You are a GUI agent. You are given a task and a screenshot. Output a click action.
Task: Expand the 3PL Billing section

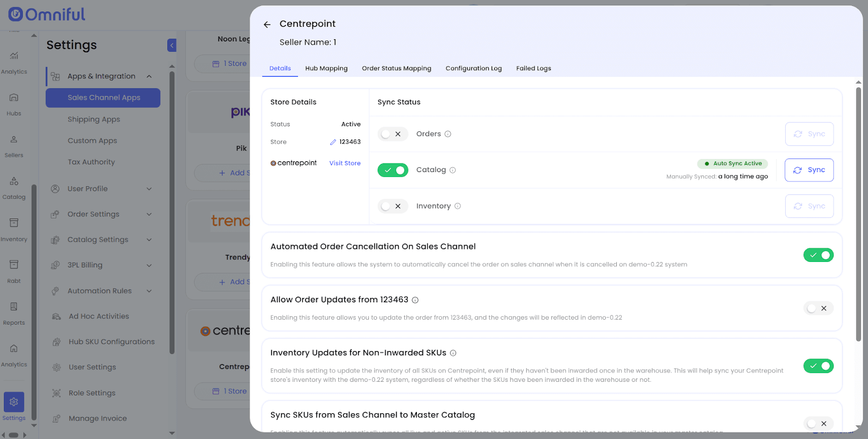click(149, 265)
